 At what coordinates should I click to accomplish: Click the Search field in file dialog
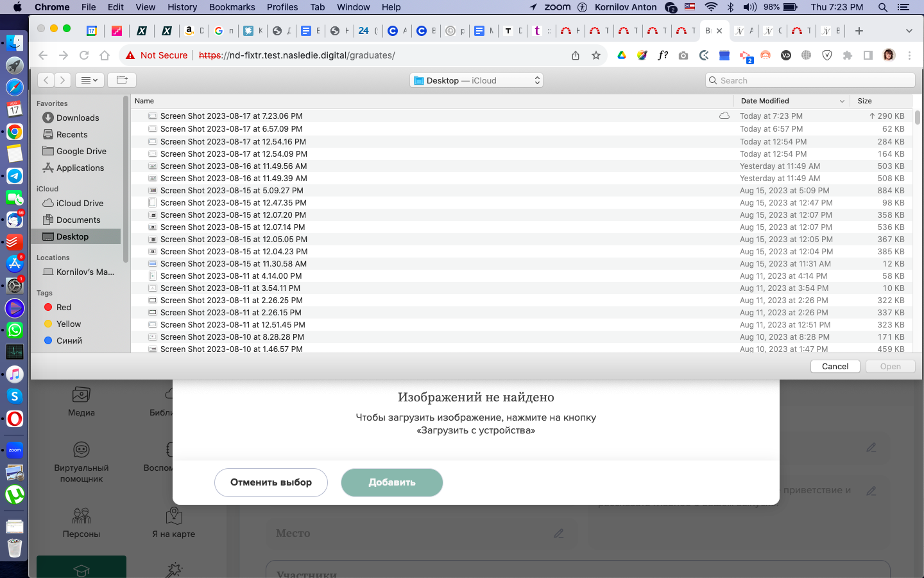coord(810,80)
